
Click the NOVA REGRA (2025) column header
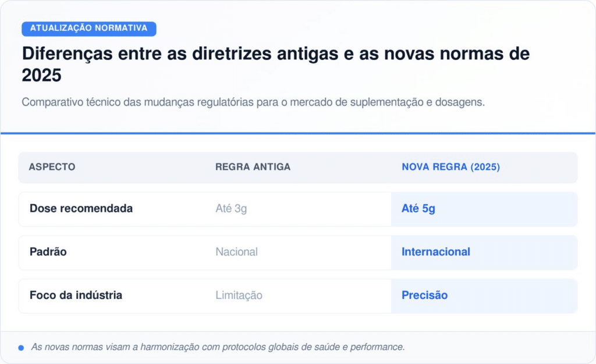(x=450, y=167)
